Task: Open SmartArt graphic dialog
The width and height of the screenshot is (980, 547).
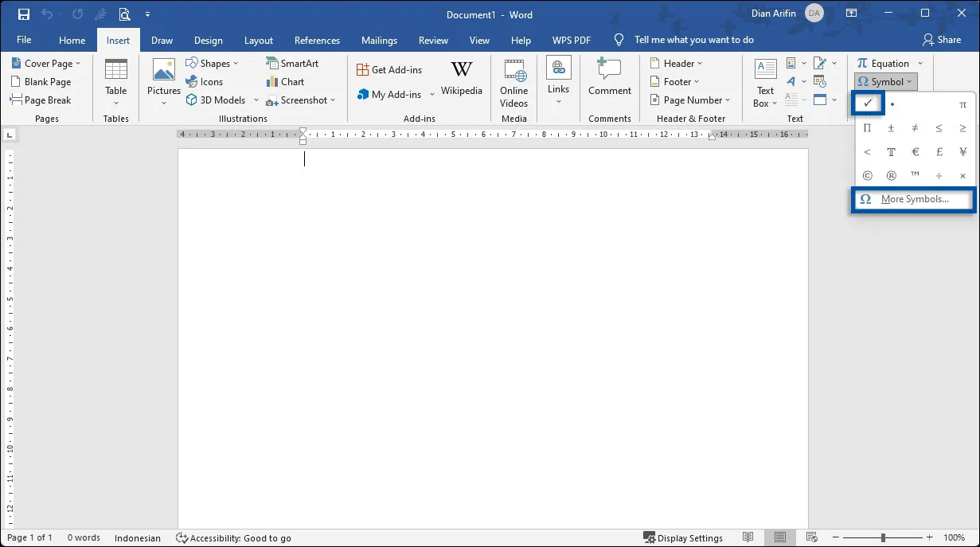Action: pos(292,64)
